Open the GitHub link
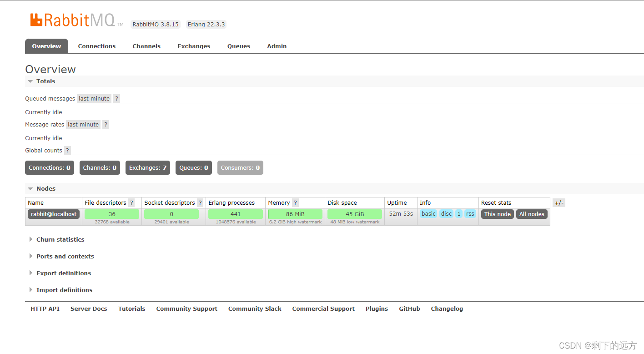 pyautogui.click(x=409, y=308)
